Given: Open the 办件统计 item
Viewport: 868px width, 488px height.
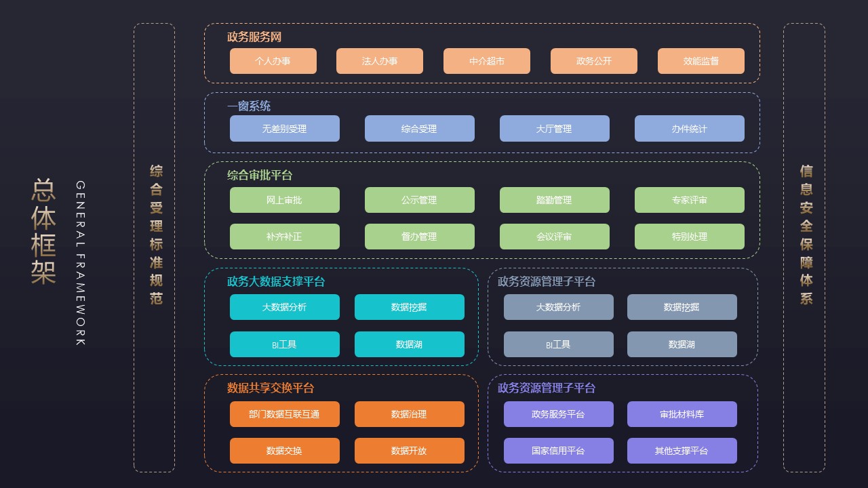Looking at the screenshot, I should tap(689, 129).
